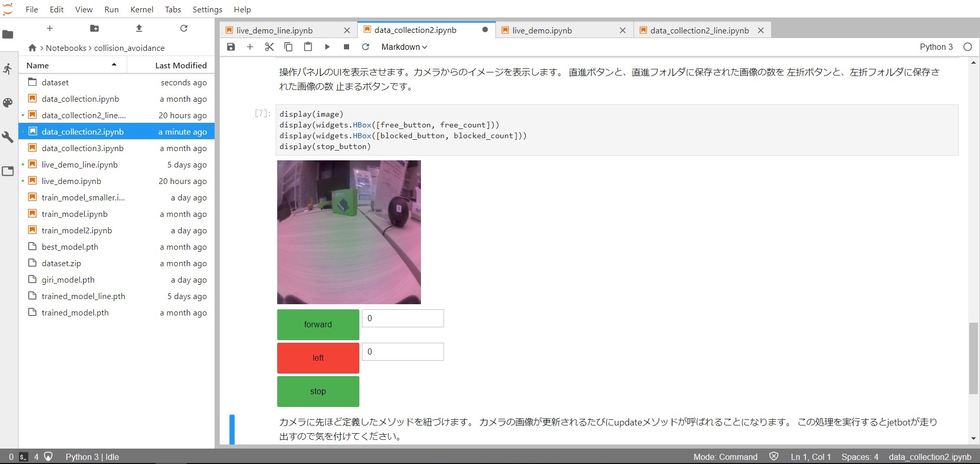Image resolution: width=980 pixels, height=464 pixels.
Task: Open the File menu
Action: tap(32, 9)
